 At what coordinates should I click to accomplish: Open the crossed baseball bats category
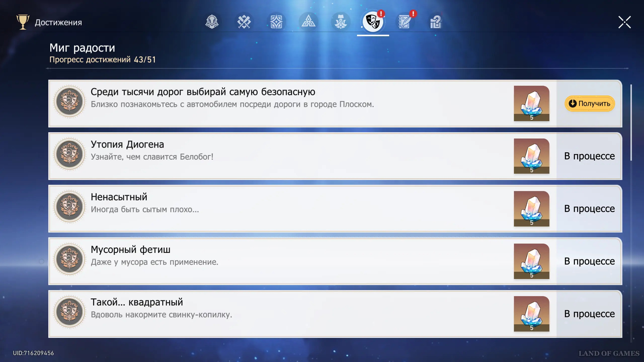tap(244, 22)
